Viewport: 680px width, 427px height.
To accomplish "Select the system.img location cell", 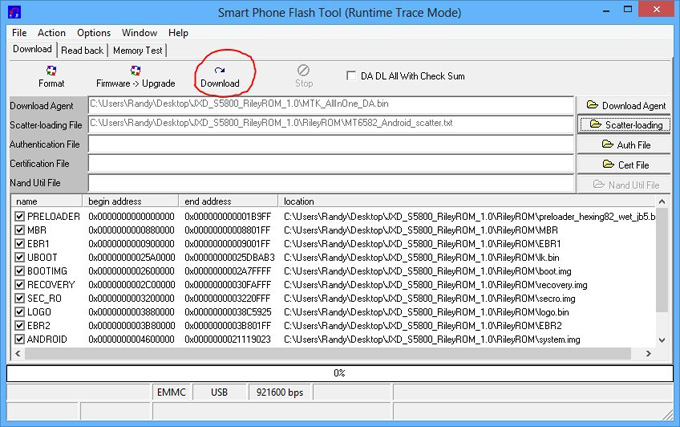I will (x=432, y=339).
